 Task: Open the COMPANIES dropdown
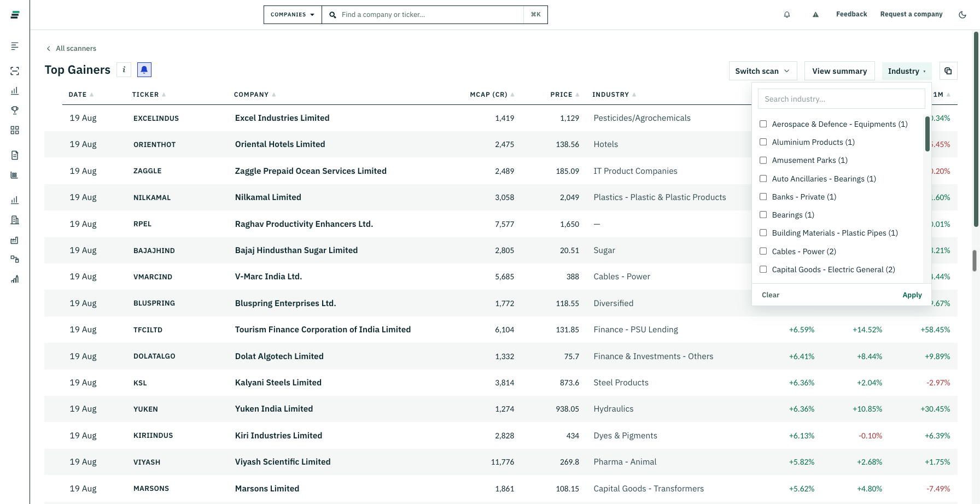coord(293,15)
